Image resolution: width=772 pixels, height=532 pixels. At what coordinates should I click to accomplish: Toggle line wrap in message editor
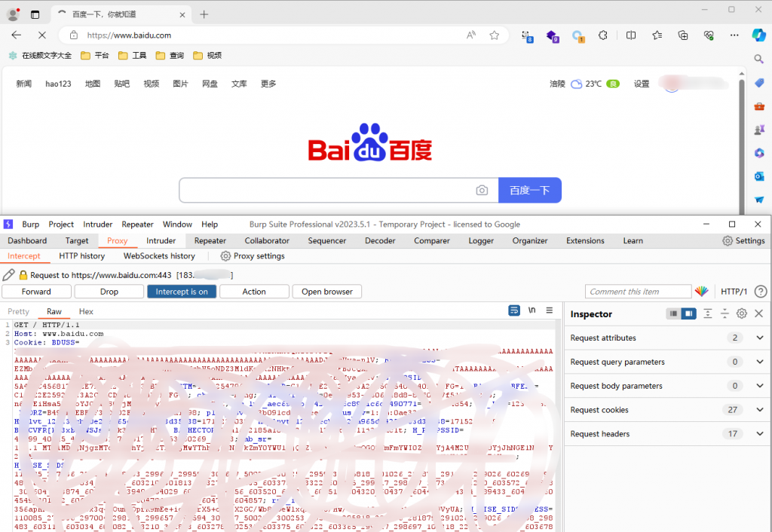[514, 310]
